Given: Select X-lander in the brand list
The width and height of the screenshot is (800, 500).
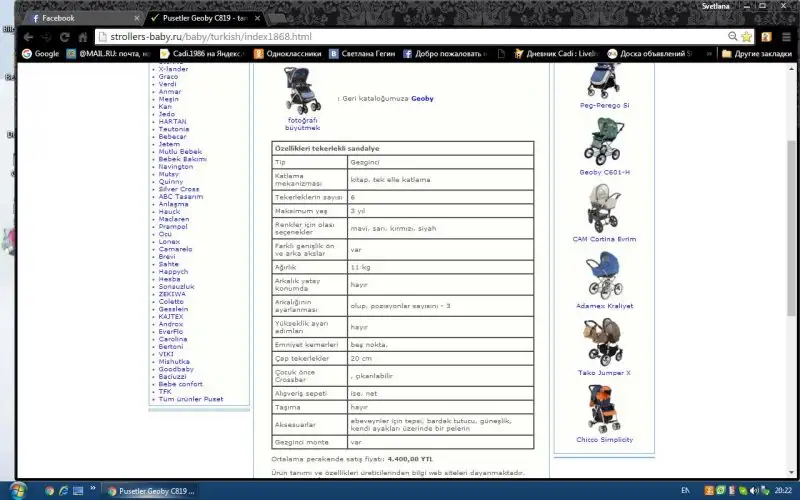Looking at the screenshot, I should pyautogui.click(x=173, y=69).
